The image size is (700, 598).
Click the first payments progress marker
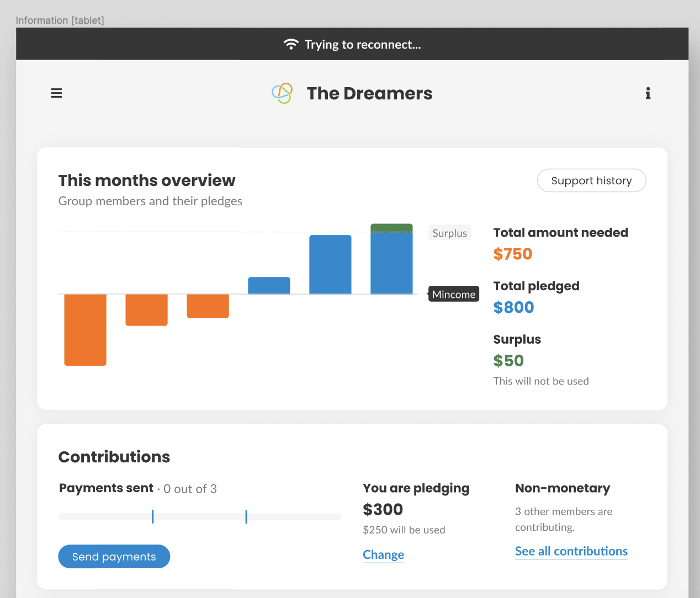152,517
